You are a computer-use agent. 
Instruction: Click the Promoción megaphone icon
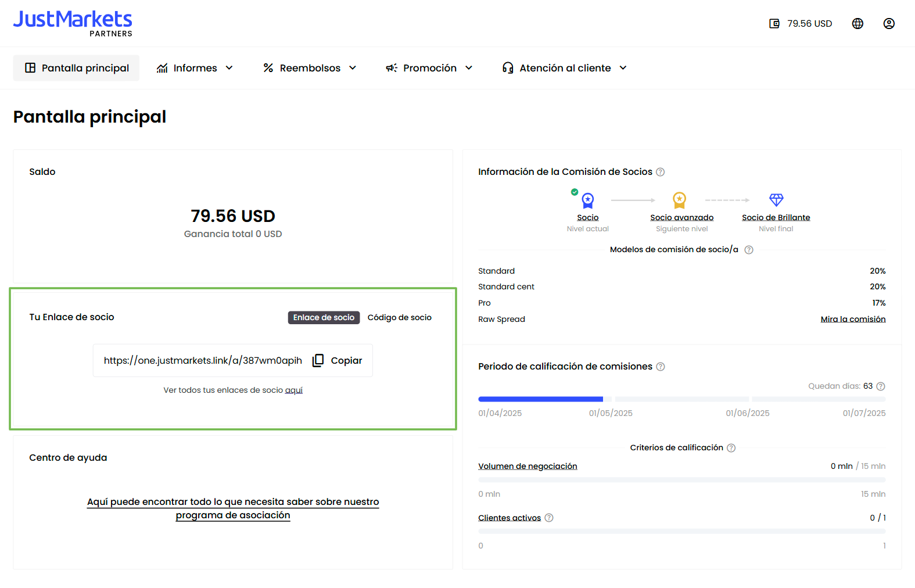(x=392, y=68)
